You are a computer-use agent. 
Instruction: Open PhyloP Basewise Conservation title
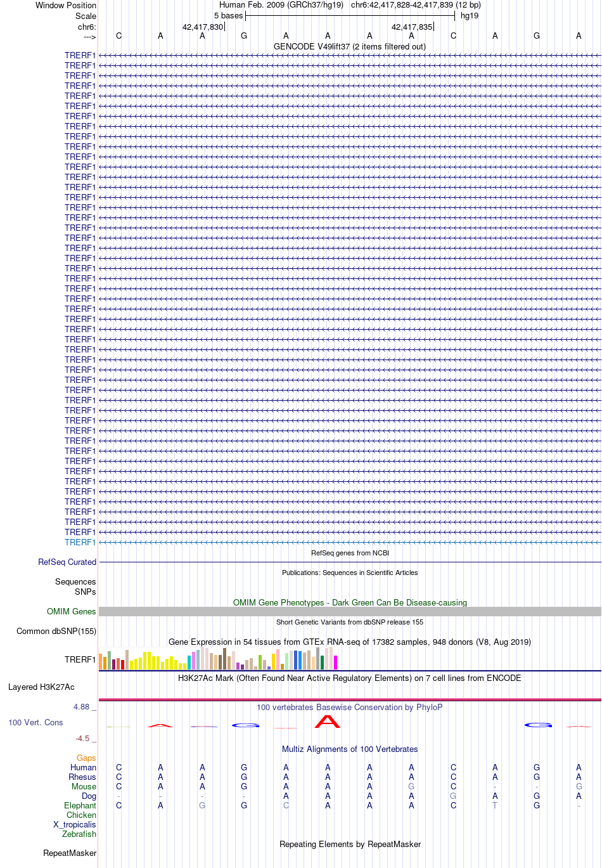pos(350,707)
